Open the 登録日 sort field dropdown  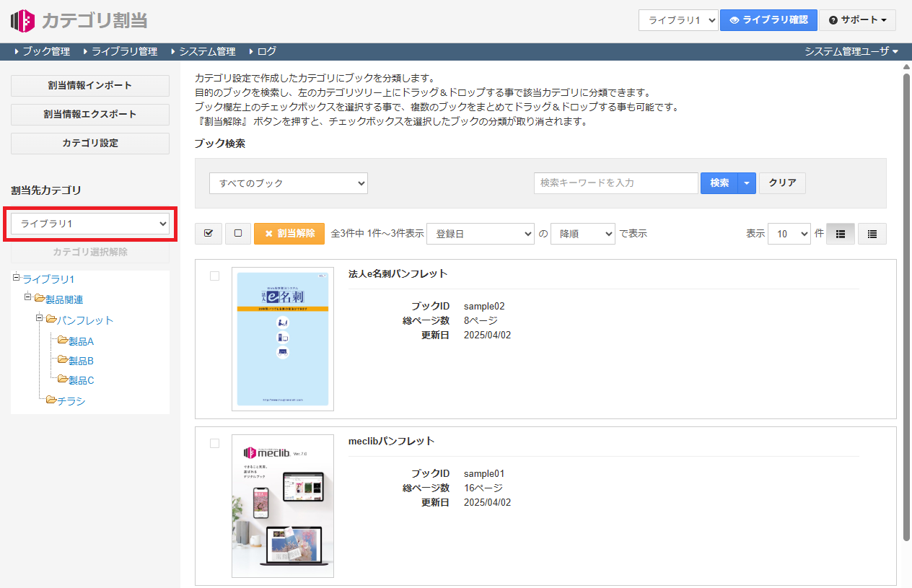coord(480,234)
